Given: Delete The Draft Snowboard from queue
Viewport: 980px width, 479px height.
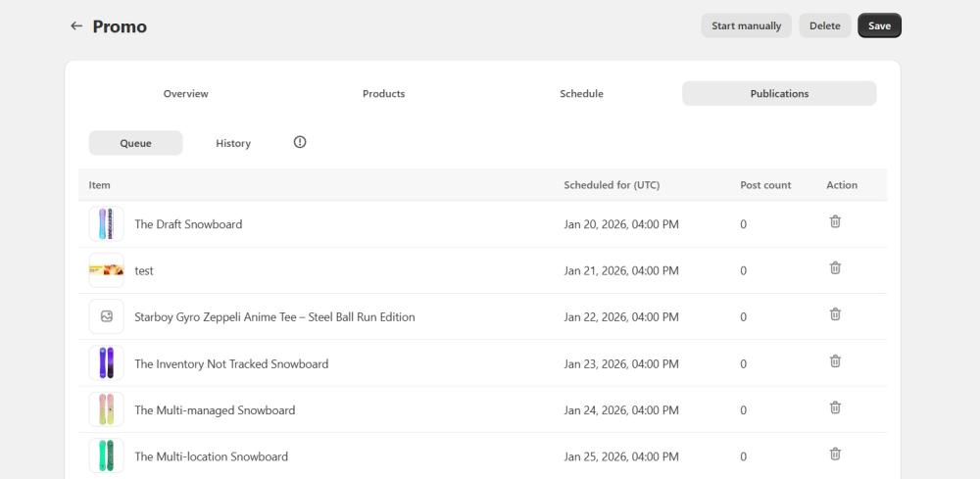Looking at the screenshot, I should pyautogui.click(x=835, y=221).
